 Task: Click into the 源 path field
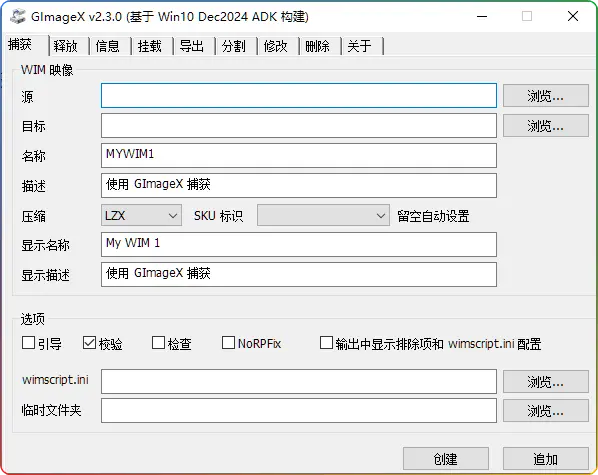299,95
